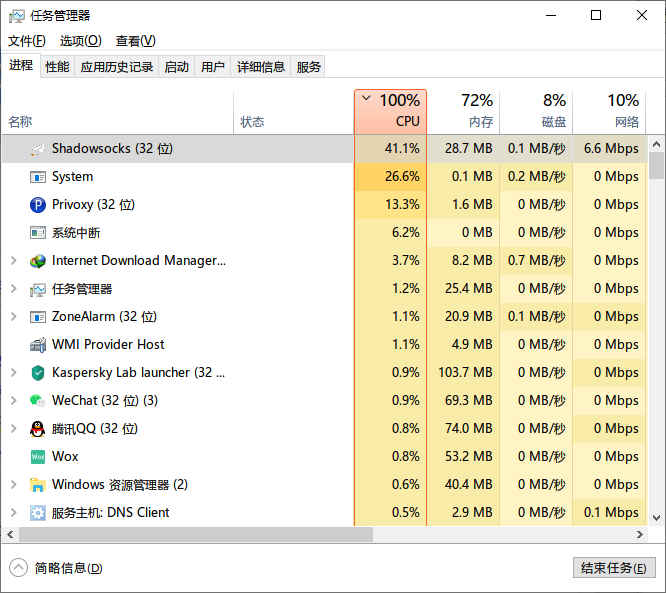Click the 26.6% CPU value
This screenshot has width=666, height=593.
coord(402,177)
